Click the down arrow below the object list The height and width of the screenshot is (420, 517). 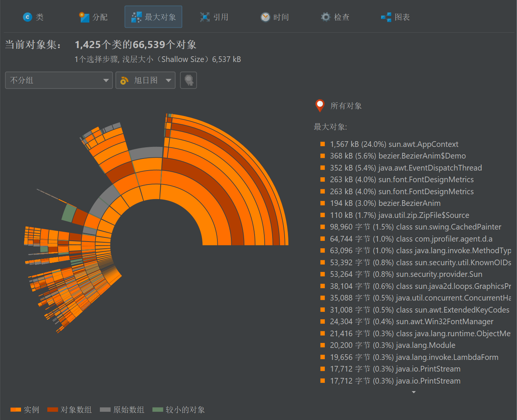[414, 392]
